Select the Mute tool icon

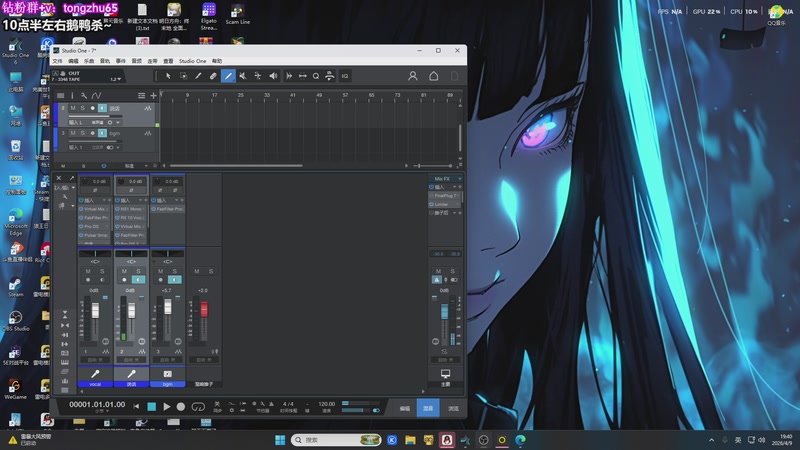tap(243, 76)
